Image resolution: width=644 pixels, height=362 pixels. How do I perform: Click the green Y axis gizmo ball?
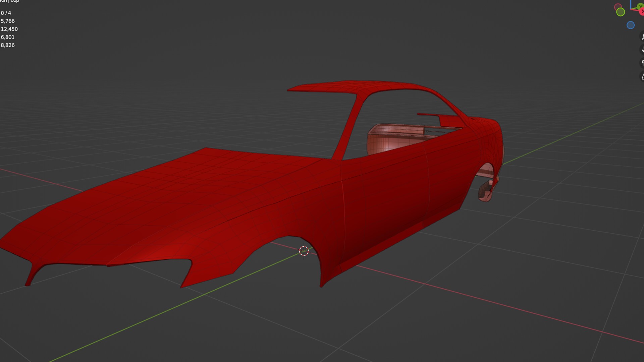(640, 6)
